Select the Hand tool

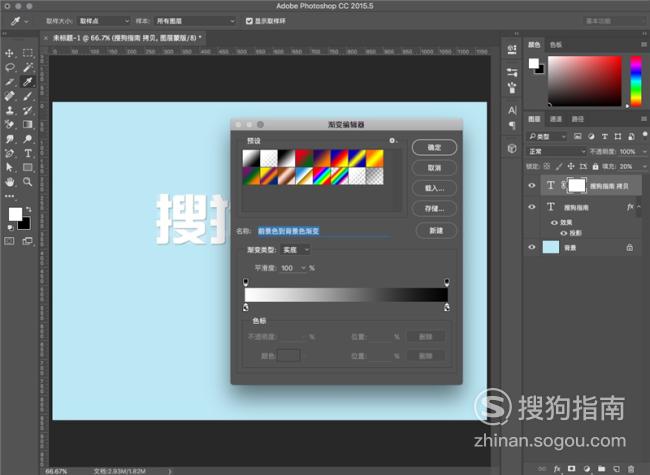coord(9,182)
